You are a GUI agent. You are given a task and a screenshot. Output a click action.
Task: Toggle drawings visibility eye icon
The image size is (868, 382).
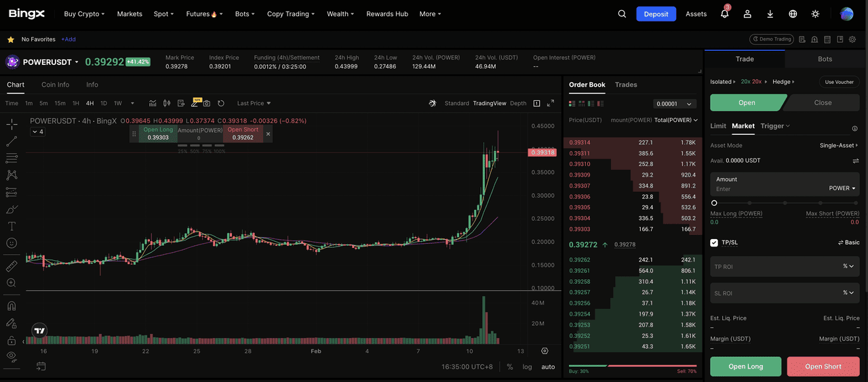coord(12,356)
